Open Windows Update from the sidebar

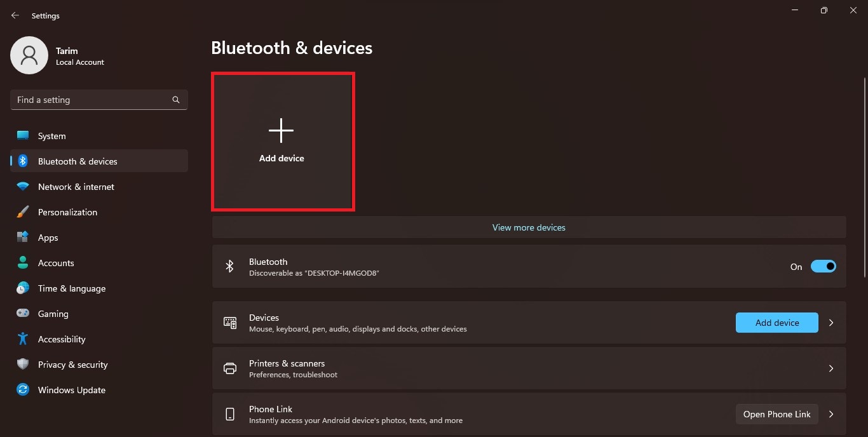pyautogui.click(x=71, y=389)
